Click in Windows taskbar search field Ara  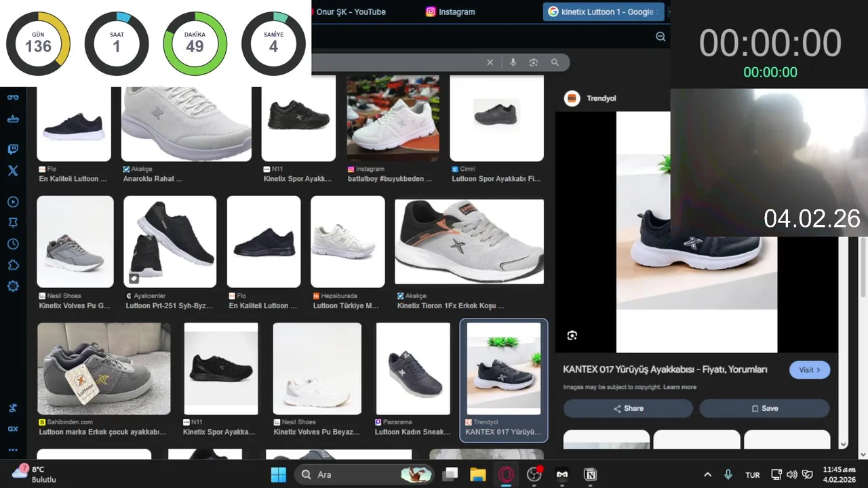pyautogui.click(x=365, y=474)
